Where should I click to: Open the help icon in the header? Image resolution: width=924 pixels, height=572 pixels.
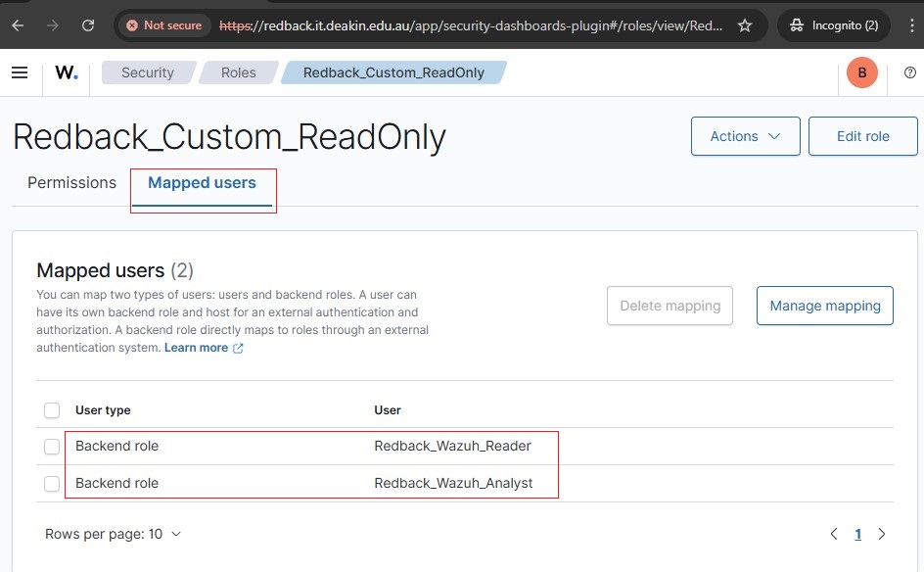(x=910, y=72)
